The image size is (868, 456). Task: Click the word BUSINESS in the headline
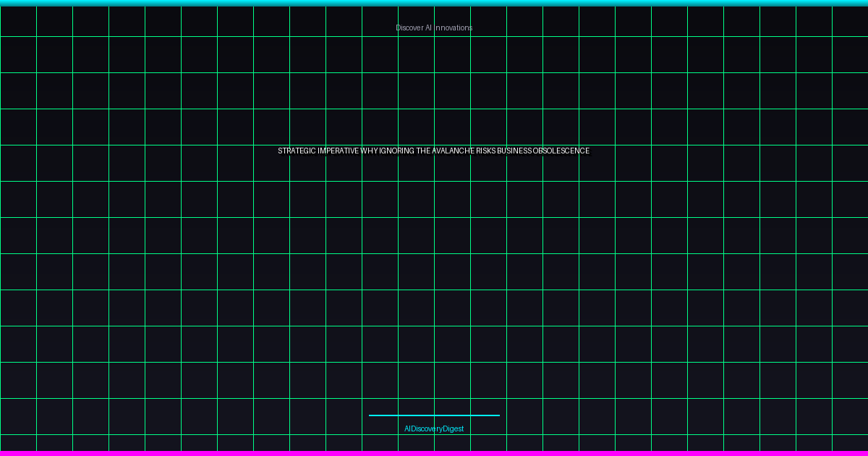515,151
